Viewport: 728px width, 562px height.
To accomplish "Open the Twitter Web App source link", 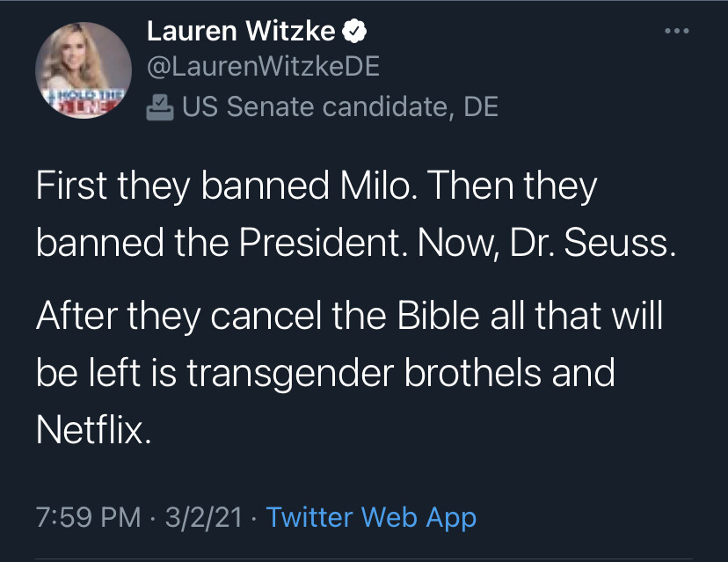I will (370, 517).
